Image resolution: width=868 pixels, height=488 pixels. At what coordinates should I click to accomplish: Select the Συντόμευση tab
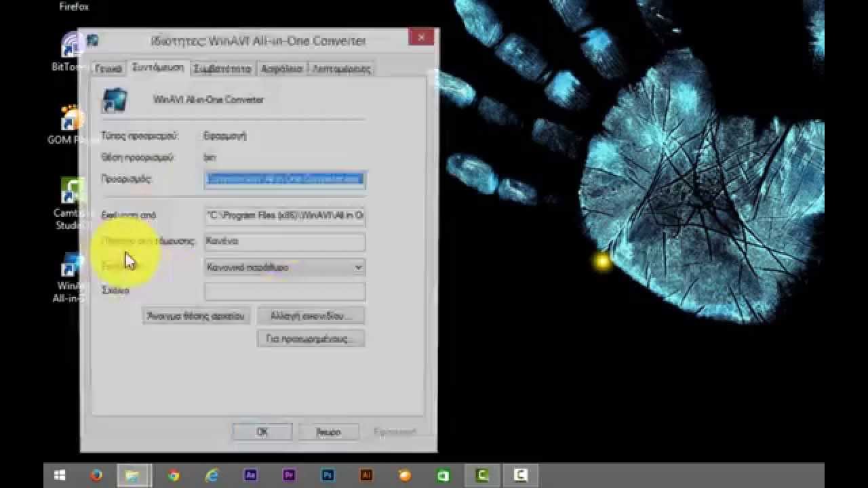click(158, 67)
